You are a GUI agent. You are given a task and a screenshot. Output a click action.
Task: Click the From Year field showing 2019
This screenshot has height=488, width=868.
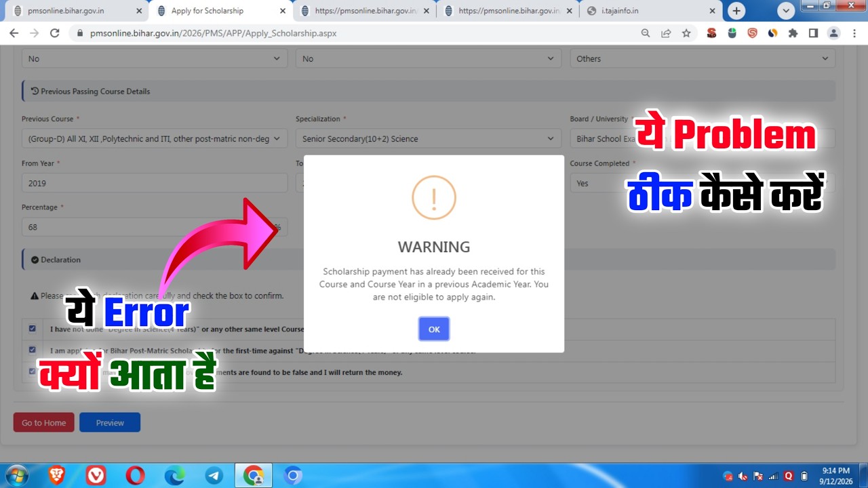click(155, 183)
